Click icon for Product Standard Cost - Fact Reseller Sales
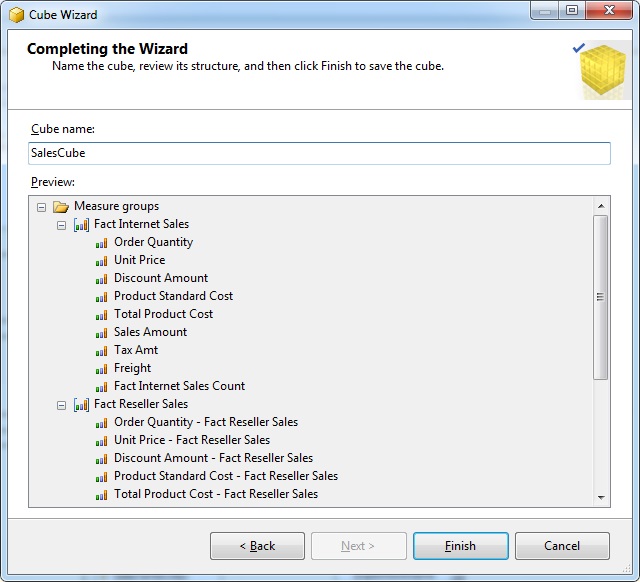Image resolution: width=640 pixels, height=582 pixels. tap(101, 477)
